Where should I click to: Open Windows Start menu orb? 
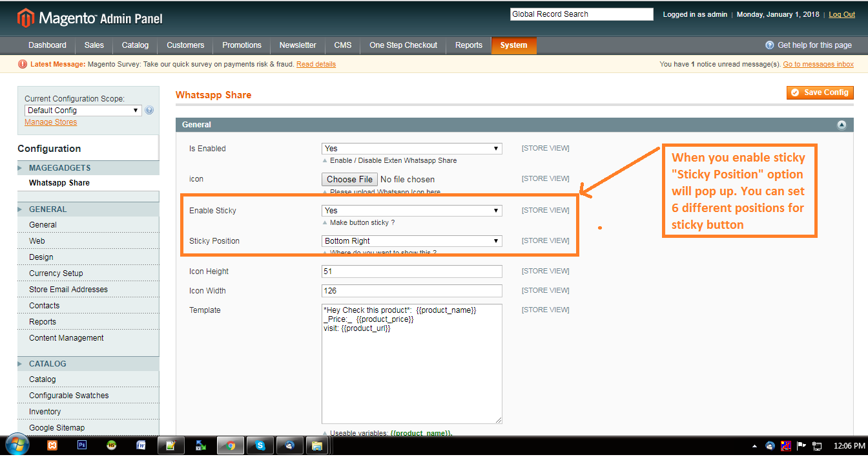click(x=17, y=445)
